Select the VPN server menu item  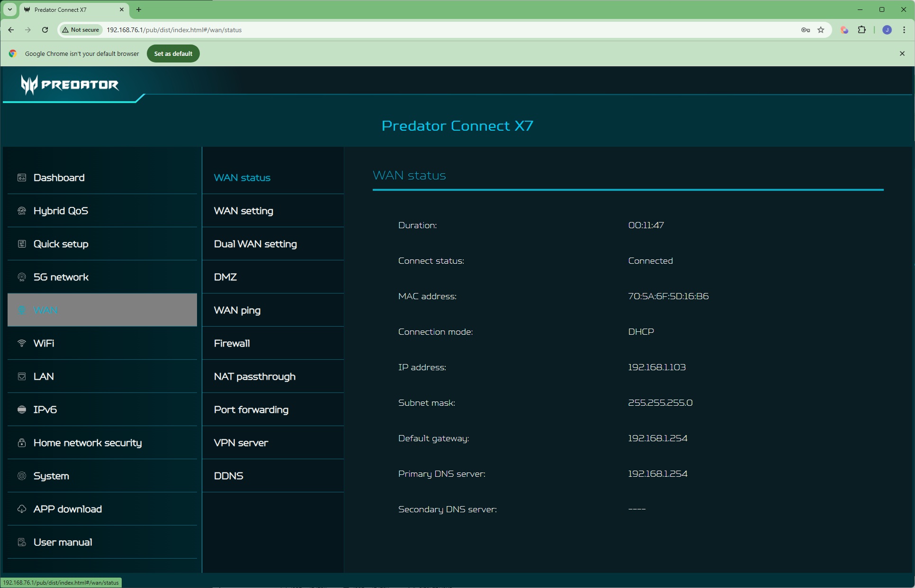(x=241, y=443)
